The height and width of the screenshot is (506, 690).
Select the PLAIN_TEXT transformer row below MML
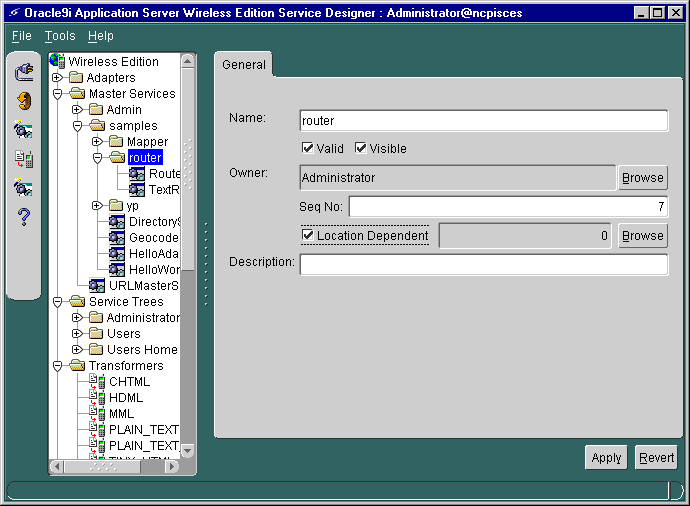(144, 429)
